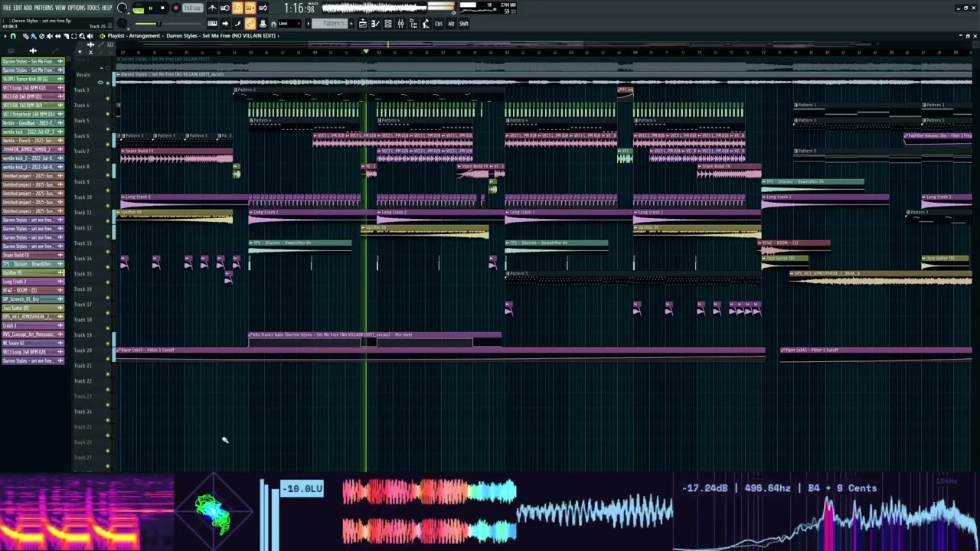Select the Draw pencil tool in playlist
This screenshot has width=980, height=551.
[x=24, y=36]
